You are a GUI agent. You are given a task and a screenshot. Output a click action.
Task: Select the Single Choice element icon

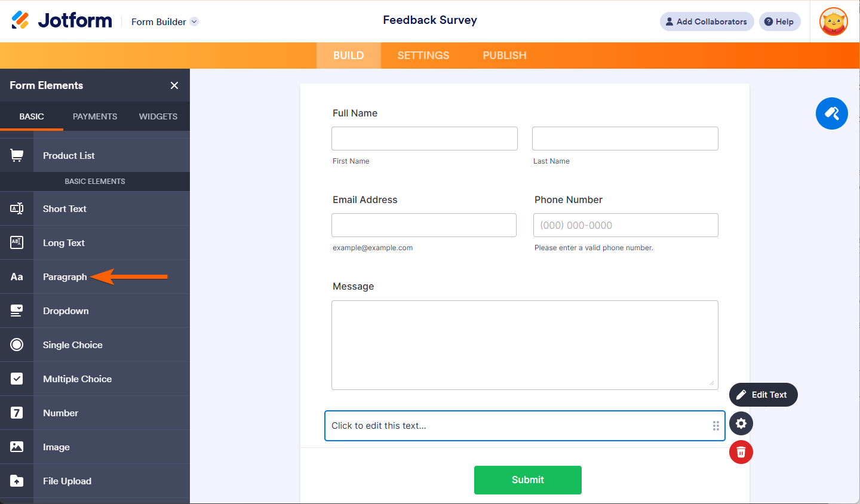click(x=17, y=345)
